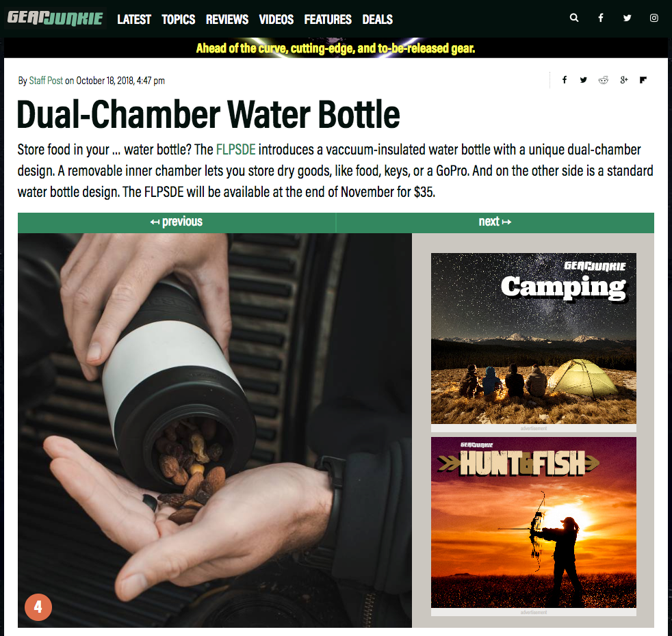Go to previous slide
Image resolution: width=672 pixels, height=636 pixels.
177,222
